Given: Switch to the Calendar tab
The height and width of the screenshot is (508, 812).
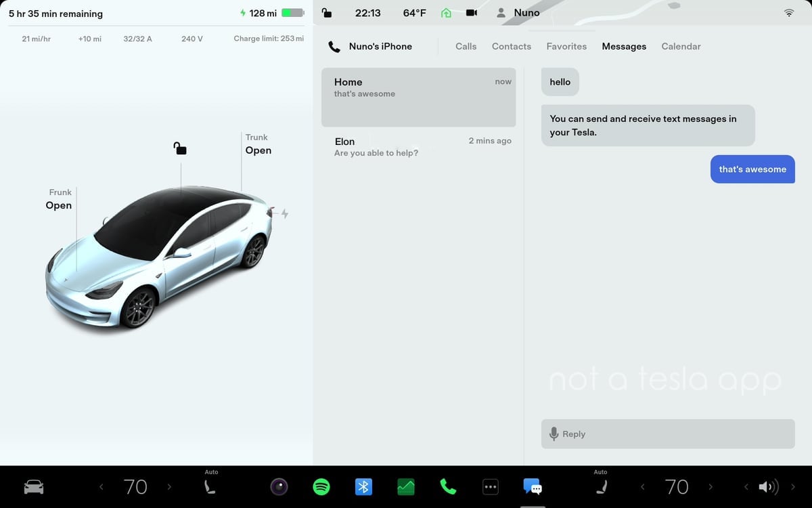Looking at the screenshot, I should (x=681, y=47).
